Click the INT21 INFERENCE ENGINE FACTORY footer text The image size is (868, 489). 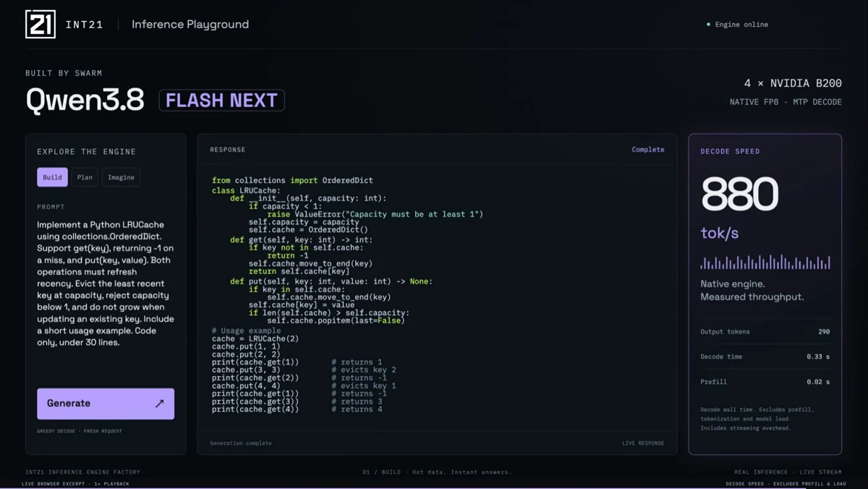[x=82, y=472]
